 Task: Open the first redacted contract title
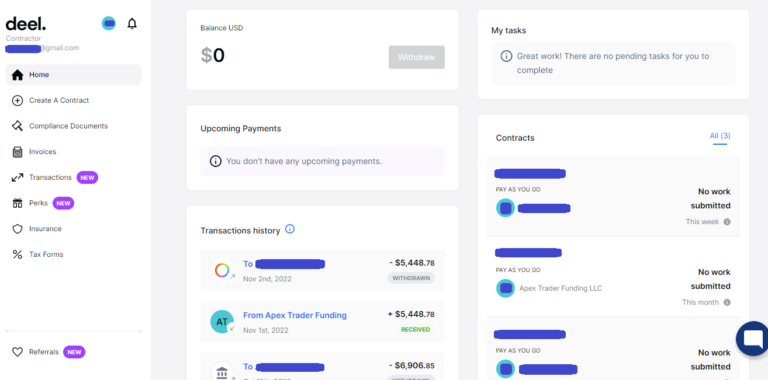pos(530,173)
